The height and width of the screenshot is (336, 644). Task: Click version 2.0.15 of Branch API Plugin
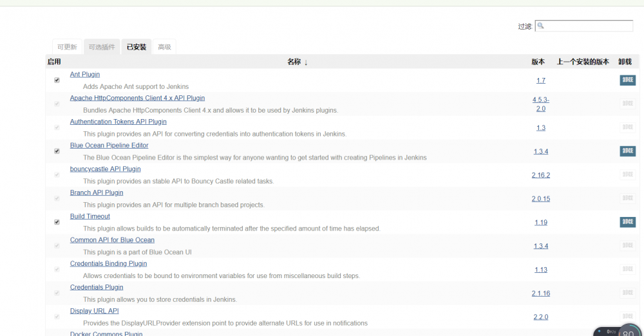click(x=541, y=199)
